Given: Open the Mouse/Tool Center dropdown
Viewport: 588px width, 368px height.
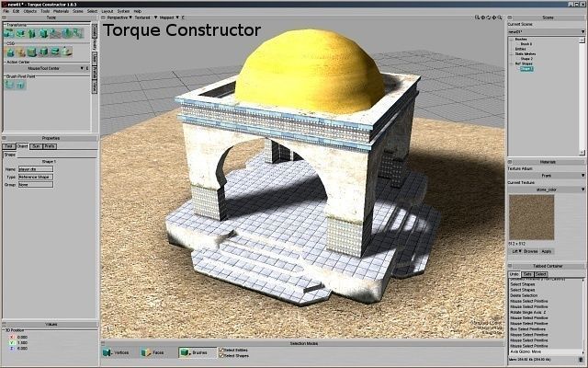Looking at the screenshot, I should pyautogui.click(x=43, y=68).
